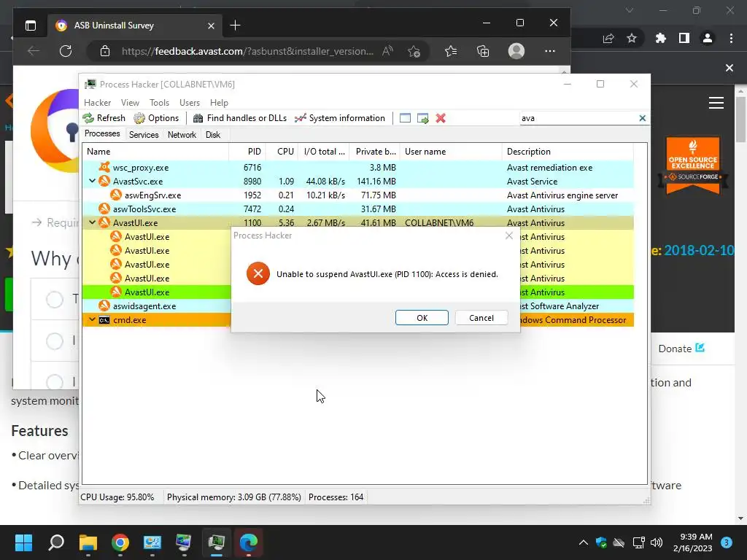Sort by the PID column header
Viewport: 747px width, 560px height.
click(247, 152)
